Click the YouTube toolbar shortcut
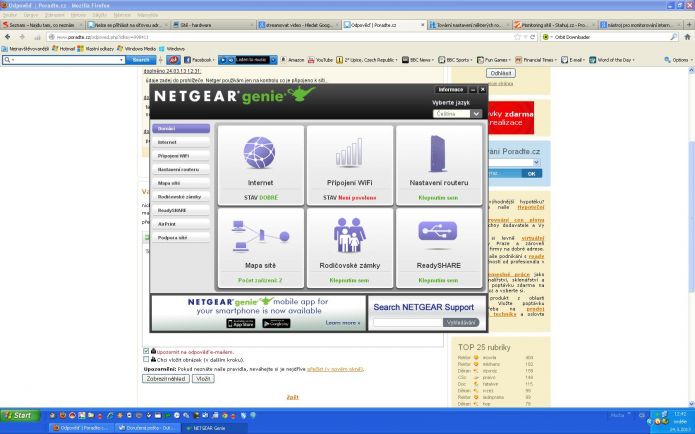695x434 pixels. point(320,60)
